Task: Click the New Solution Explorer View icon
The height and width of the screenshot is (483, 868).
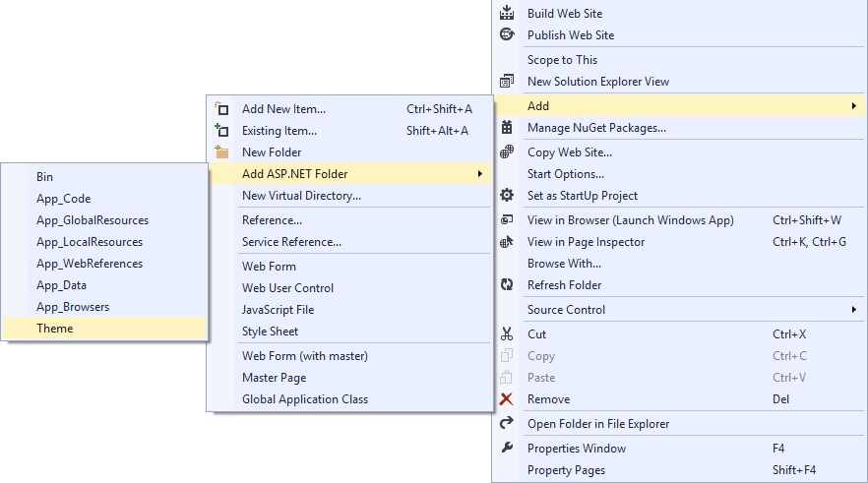Action: pyautogui.click(x=507, y=82)
